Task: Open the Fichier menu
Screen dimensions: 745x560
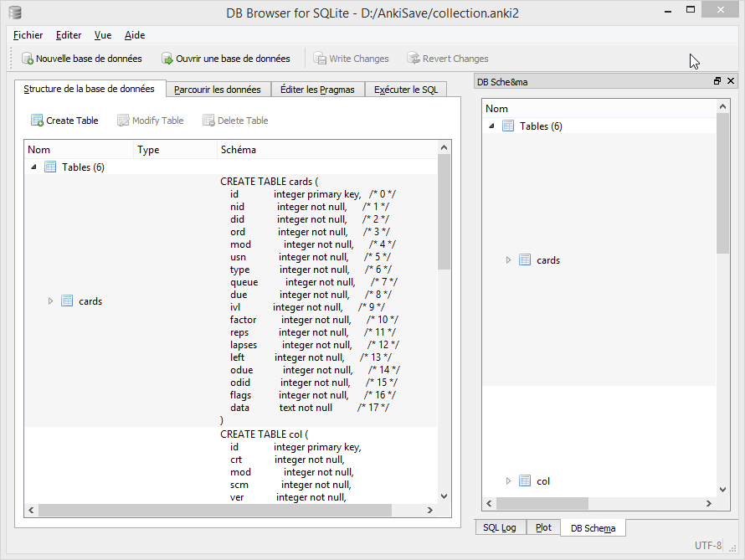Action: pyautogui.click(x=28, y=35)
